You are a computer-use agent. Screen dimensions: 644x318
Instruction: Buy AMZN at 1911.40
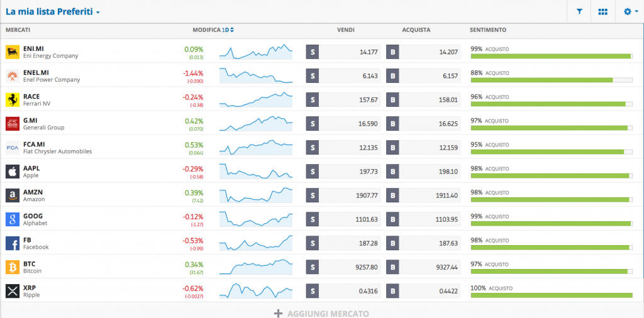pyautogui.click(x=423, y=195)
